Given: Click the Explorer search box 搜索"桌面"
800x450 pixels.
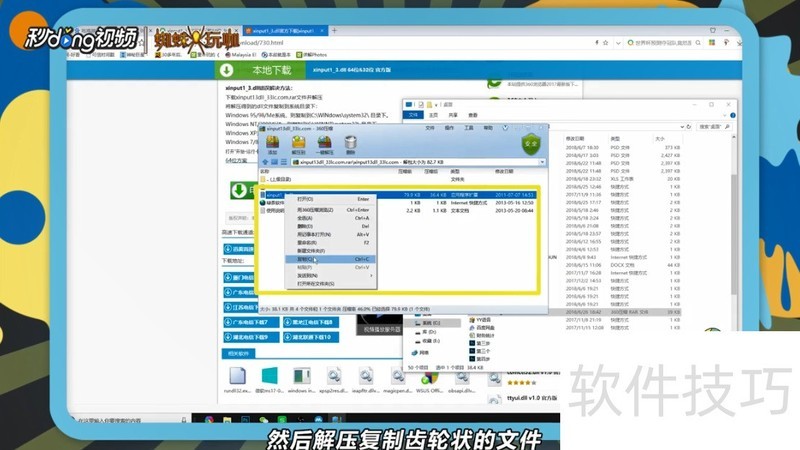Looking at the screenshot, I should pos(714,127).
